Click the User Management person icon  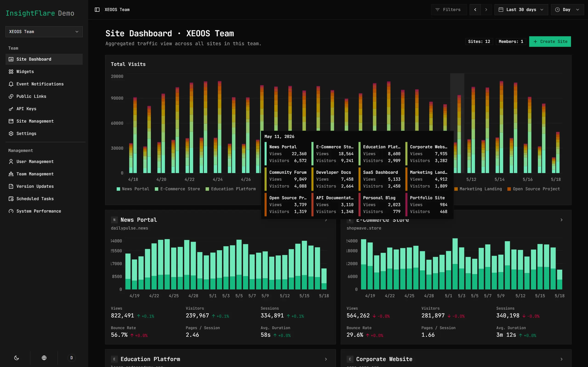(x=11, y=162)
